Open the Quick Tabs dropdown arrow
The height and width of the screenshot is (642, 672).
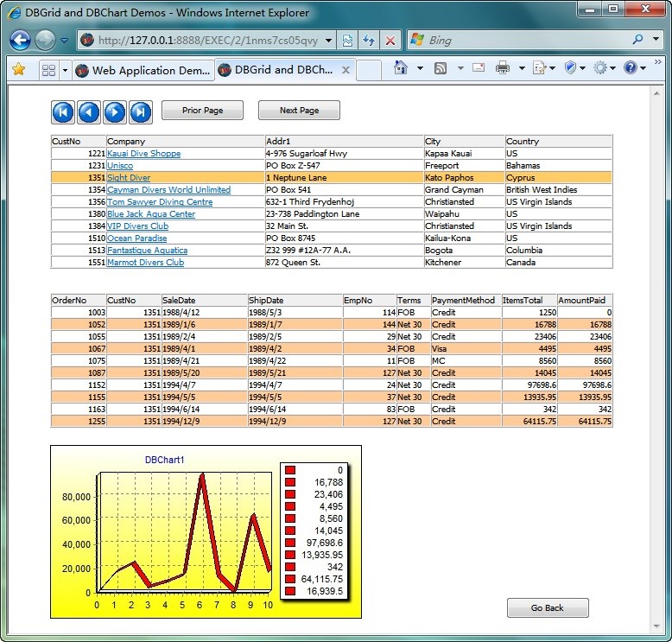tap(64, 70)
